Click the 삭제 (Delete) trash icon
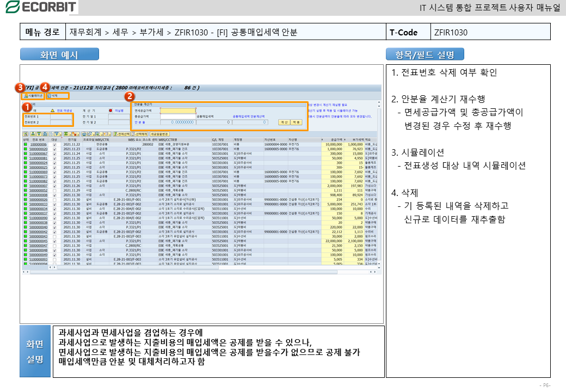This screenshot has height=392, width=566. (x=53, y=95)
